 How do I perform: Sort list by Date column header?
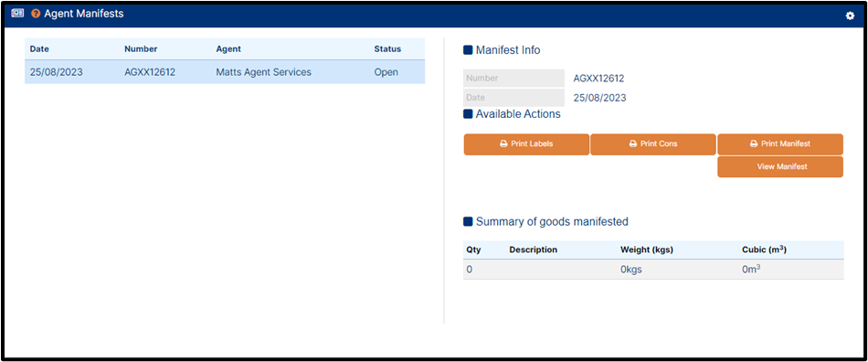[39, 48]
